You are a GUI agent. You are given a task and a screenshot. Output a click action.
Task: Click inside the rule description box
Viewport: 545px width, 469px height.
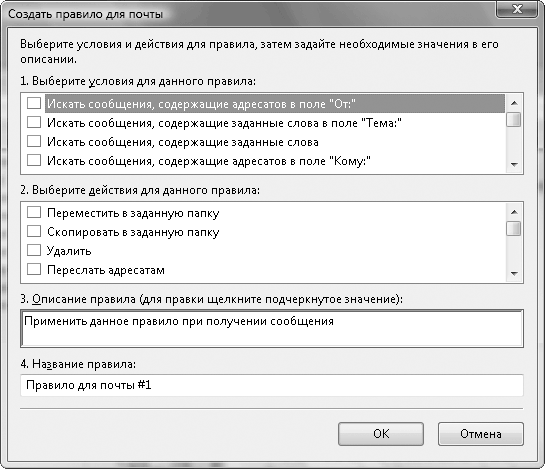(272, 329)
